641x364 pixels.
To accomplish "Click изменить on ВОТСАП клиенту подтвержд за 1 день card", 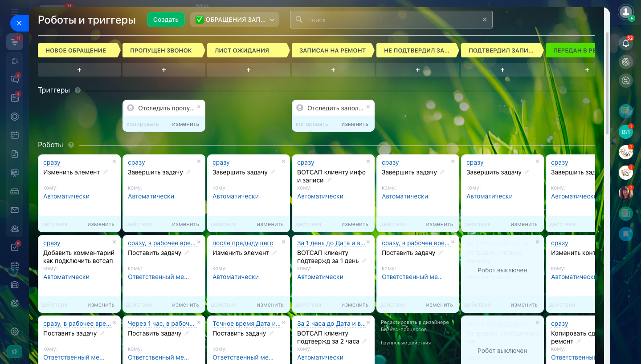I will point(355,305).
